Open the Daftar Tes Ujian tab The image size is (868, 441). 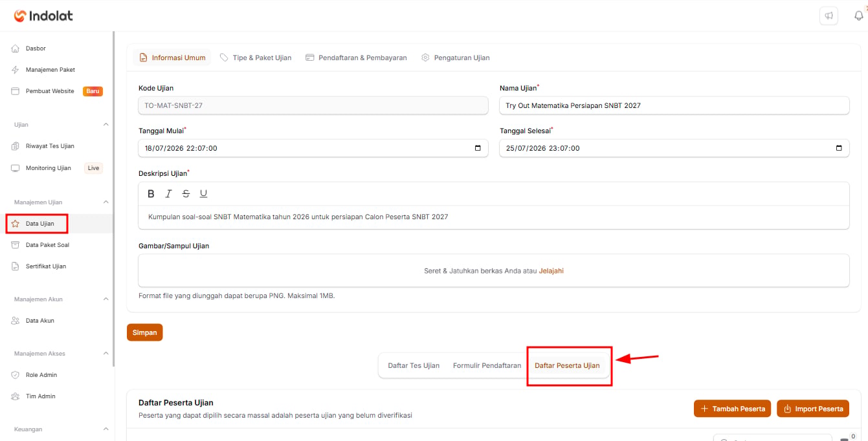click(x=414, y=365)
